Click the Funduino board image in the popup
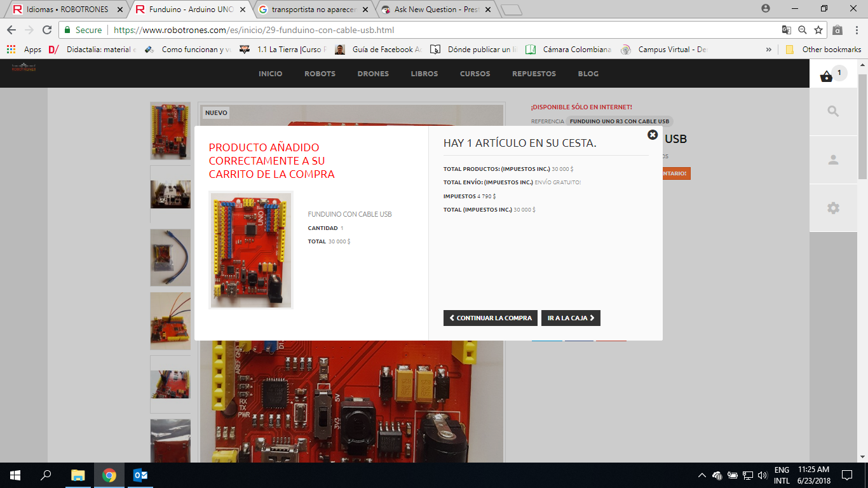 point(251,250)
